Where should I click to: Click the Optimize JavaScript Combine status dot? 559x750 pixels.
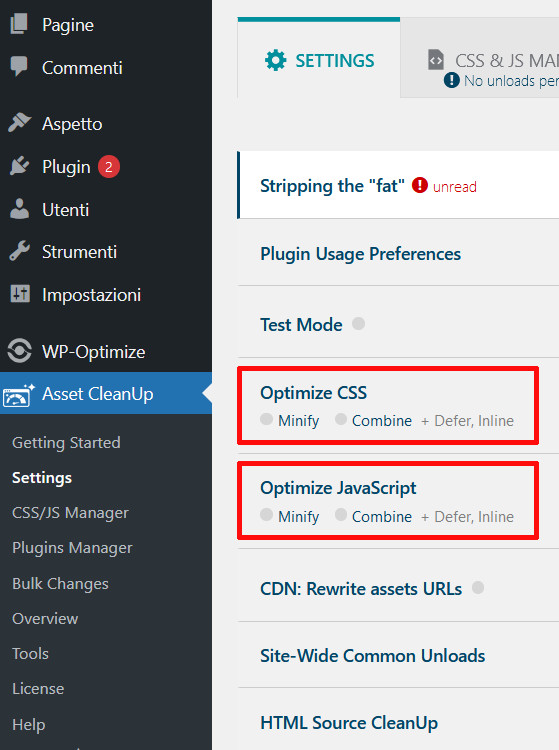tap(340, 515)
